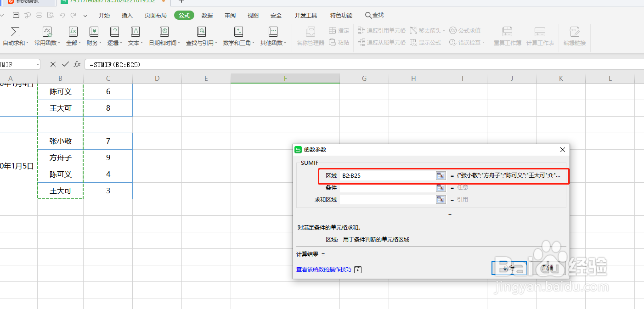Click the Save icon in quick access toolbar
The height and width of the screenshot is (309, 644).
(16, 15)
